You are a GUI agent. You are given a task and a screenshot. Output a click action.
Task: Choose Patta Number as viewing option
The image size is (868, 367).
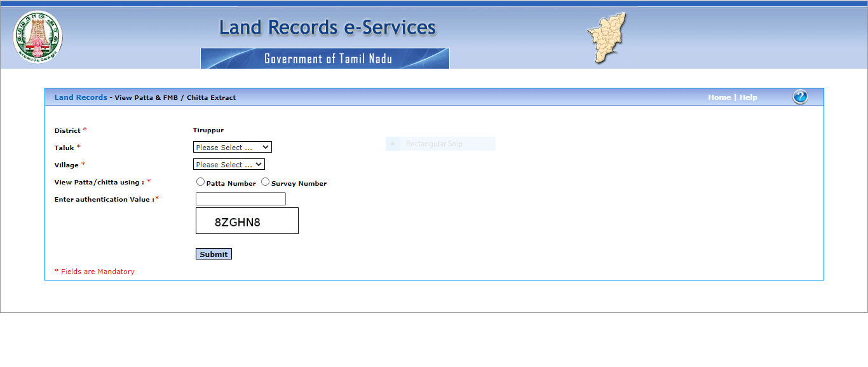point(200,181)
